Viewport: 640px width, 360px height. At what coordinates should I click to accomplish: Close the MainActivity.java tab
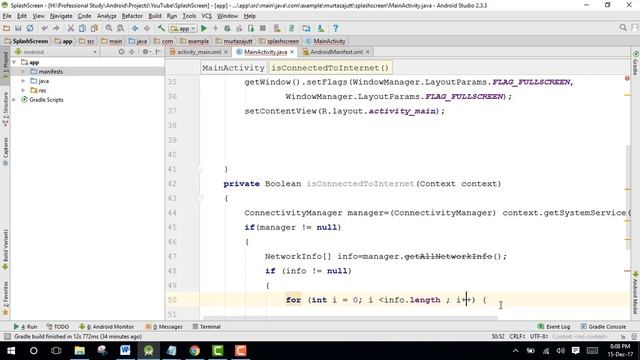pyautogui.click(x=292, y=52)
